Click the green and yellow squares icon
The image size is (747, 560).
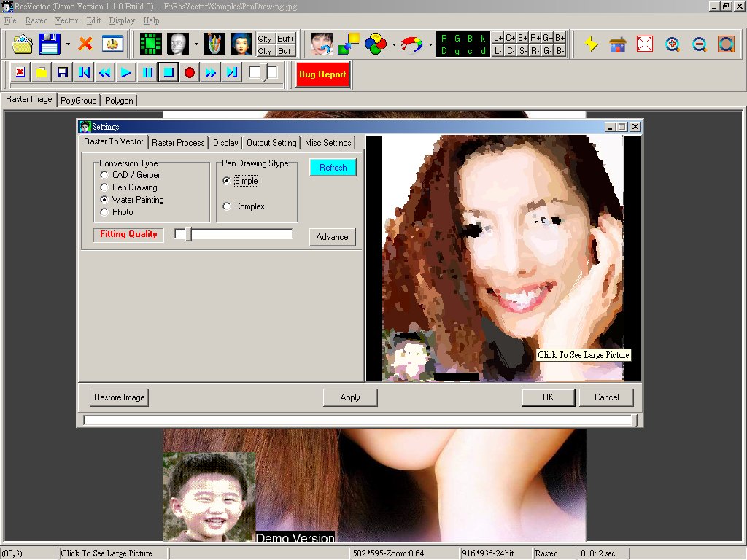coord(348,44)
